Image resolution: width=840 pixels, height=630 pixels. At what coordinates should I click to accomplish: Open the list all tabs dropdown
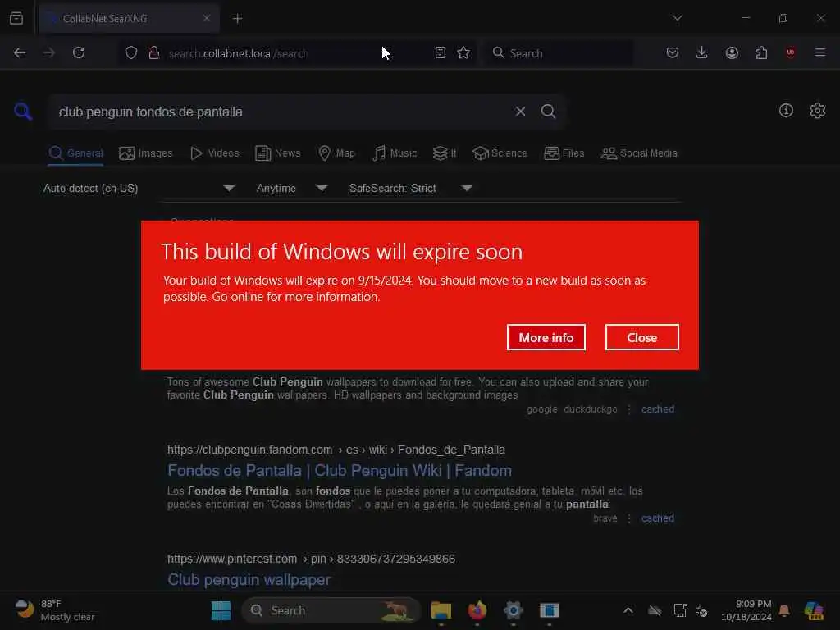[x=677, y=18]
